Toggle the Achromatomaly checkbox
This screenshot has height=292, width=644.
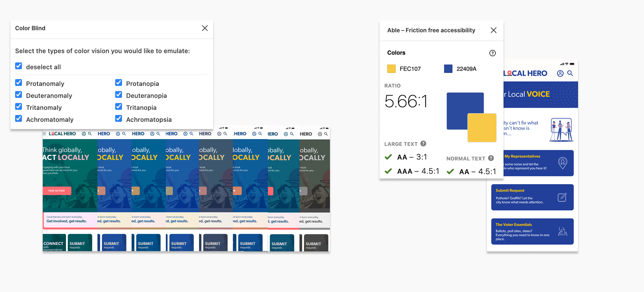pos(19,119)
